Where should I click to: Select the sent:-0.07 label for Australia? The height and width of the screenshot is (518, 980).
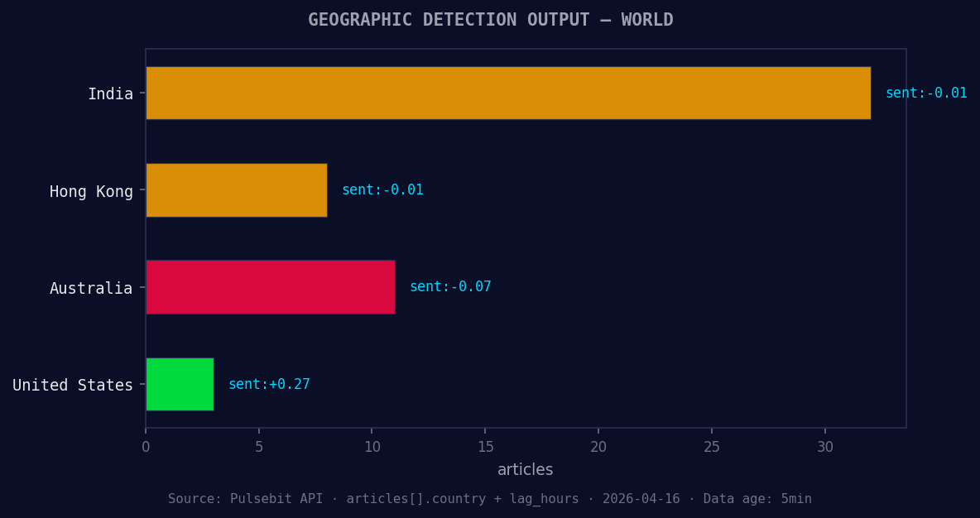451,286
